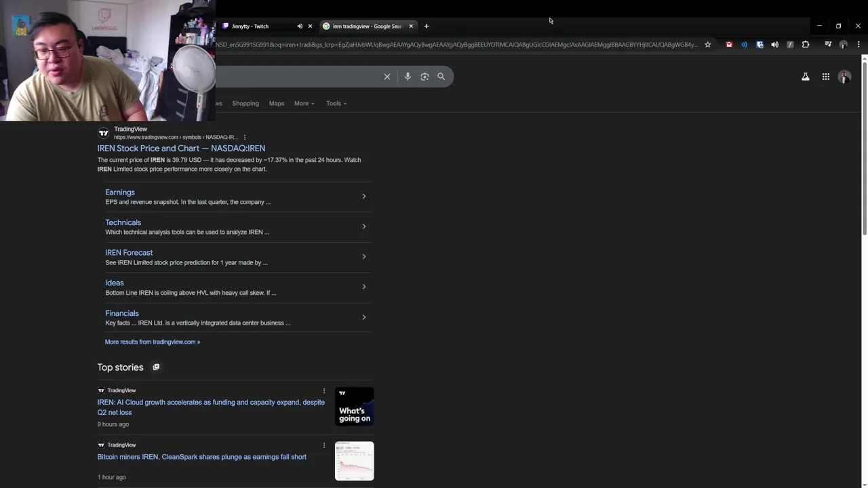Open the More filters dropdown

(304, 103)
